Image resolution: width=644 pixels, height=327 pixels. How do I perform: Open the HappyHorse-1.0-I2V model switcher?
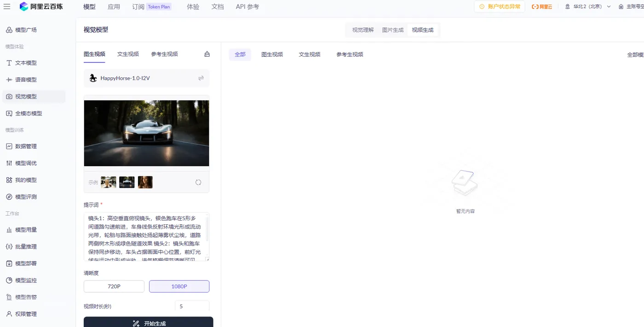click(x=201, y=78)
